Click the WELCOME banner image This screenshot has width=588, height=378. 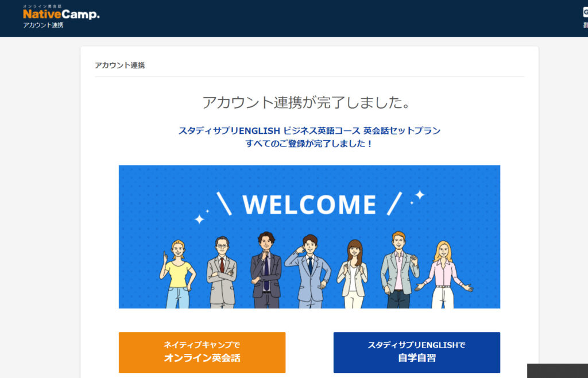pos(310,237)
